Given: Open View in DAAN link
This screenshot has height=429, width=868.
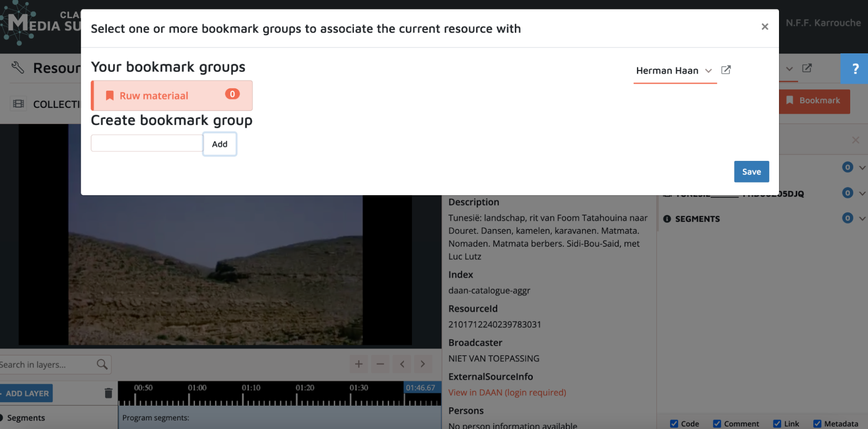Looking at the screenshot, I should pos(507,392).
